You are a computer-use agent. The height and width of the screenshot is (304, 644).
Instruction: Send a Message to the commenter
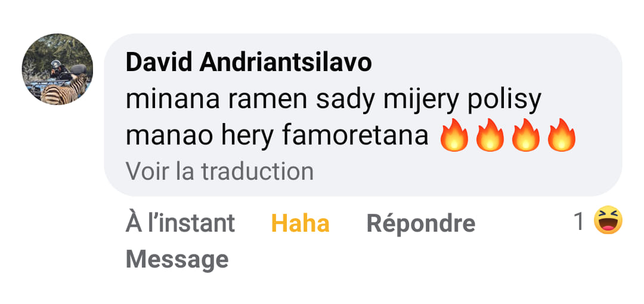point(177,260)
